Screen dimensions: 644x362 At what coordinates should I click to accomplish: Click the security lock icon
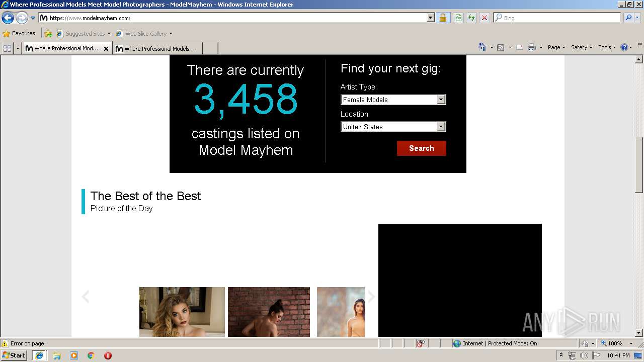[443, 18]
